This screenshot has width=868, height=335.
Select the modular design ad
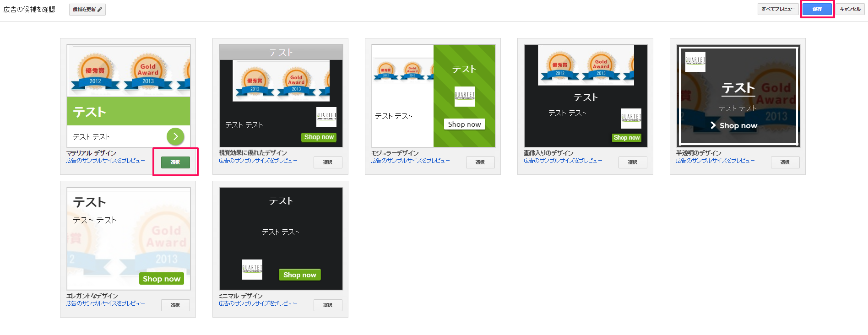pos(480,162)
